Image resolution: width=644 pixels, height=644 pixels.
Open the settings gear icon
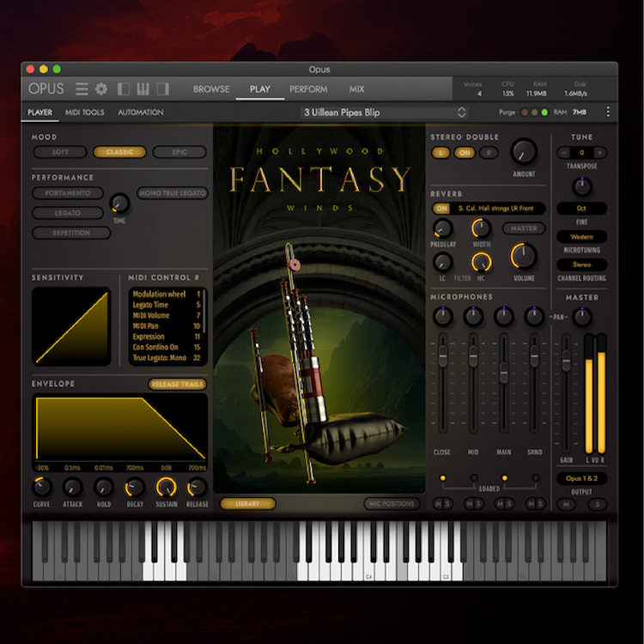coord(101,88)
